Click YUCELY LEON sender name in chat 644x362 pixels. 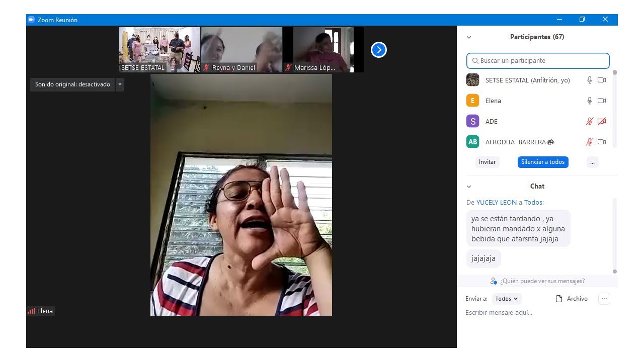click(x=497, y=202)
